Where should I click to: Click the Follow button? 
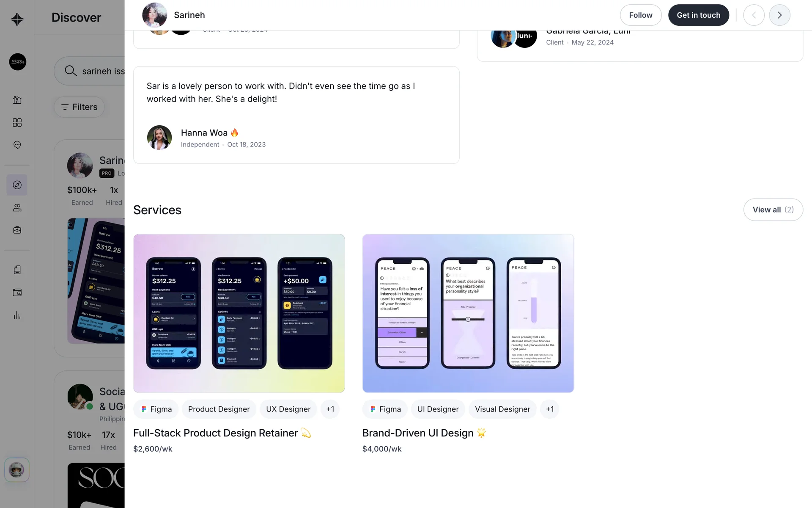click(641, 15)
